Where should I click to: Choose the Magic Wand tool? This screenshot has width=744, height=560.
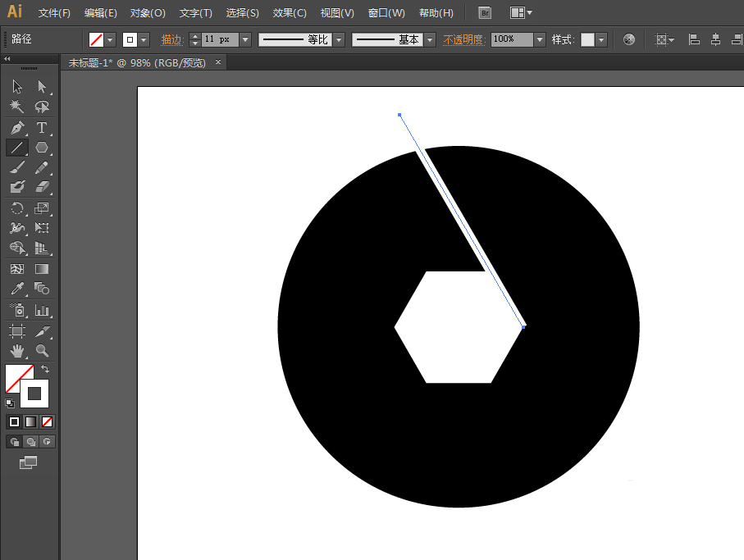16,107
